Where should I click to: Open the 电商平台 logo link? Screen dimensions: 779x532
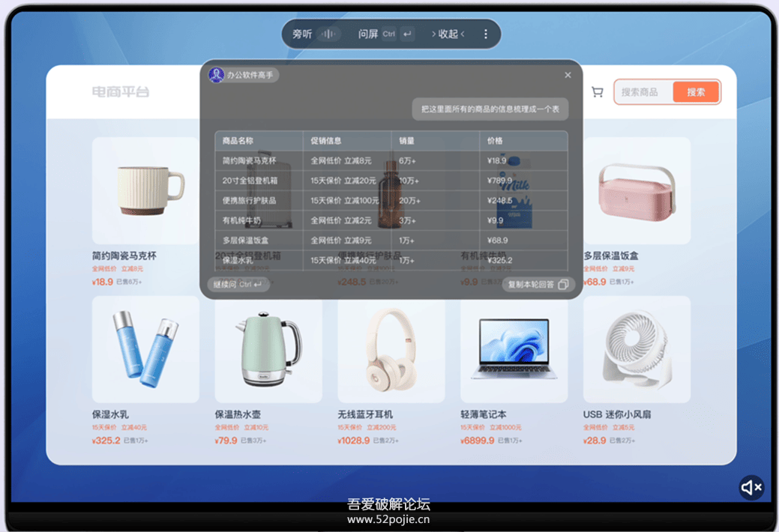pos(122,91)
